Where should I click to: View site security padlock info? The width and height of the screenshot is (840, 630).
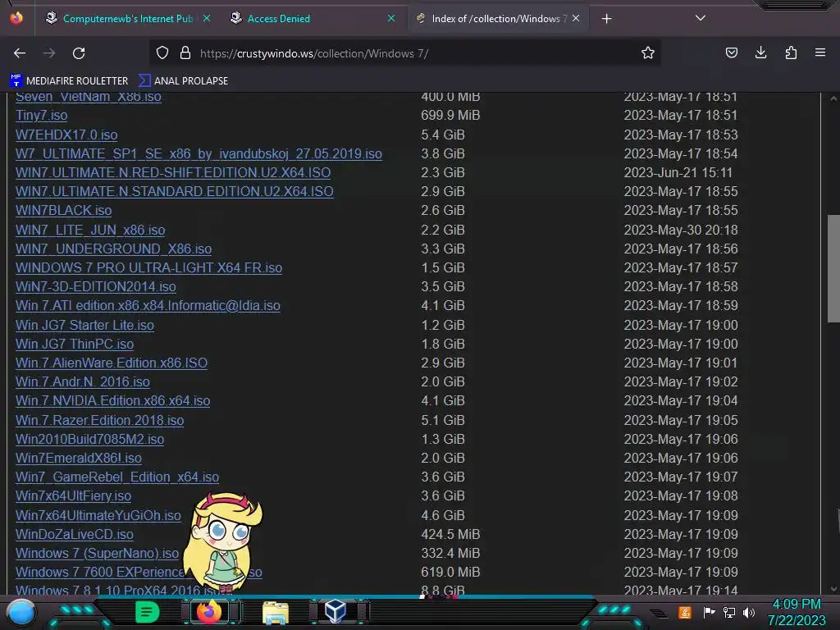tap(185, 53)
